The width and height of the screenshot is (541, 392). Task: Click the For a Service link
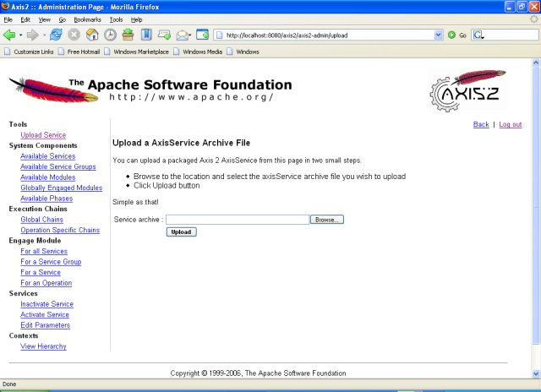[41, 272]
